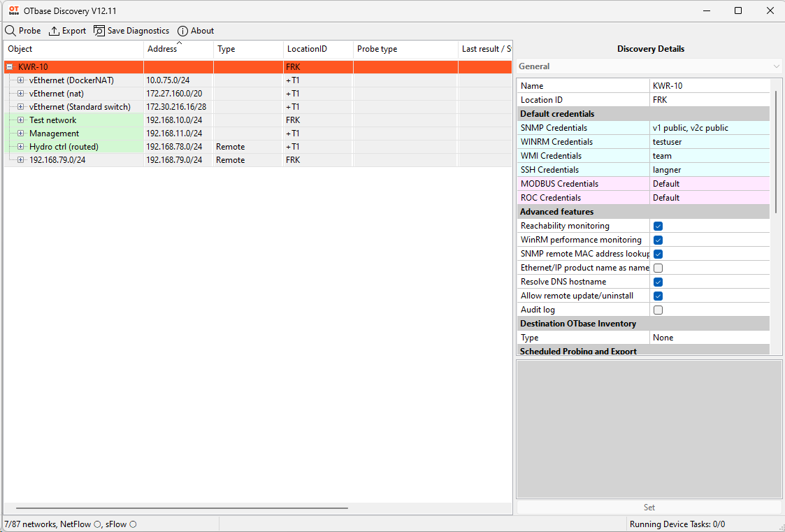Screen dimensions: 785x532
Task: Edit the Location ID value FRK
Action: (710, 99)
